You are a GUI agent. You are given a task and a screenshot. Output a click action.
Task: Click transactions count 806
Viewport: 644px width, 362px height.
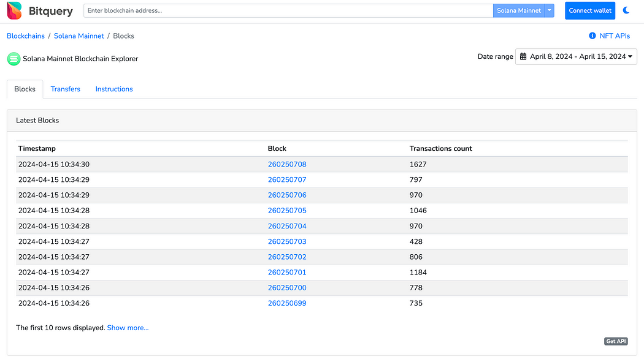(416, 257)
